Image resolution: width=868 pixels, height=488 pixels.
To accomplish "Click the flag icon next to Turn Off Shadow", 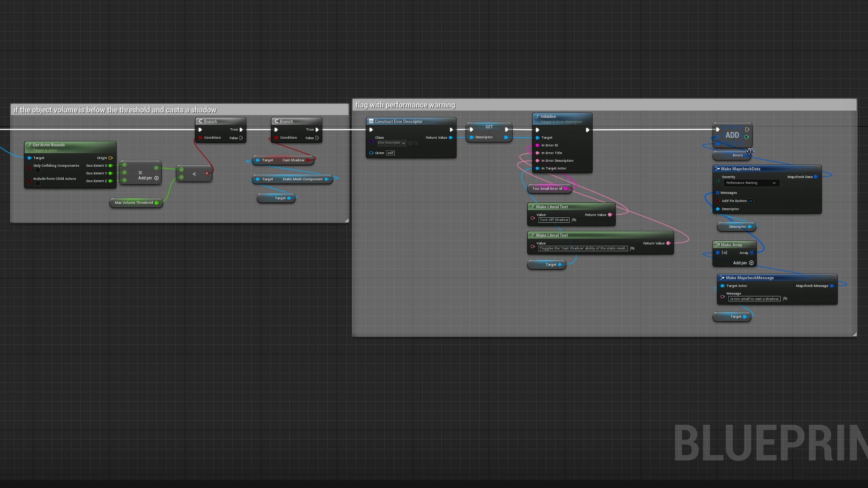I will (574, 220).
